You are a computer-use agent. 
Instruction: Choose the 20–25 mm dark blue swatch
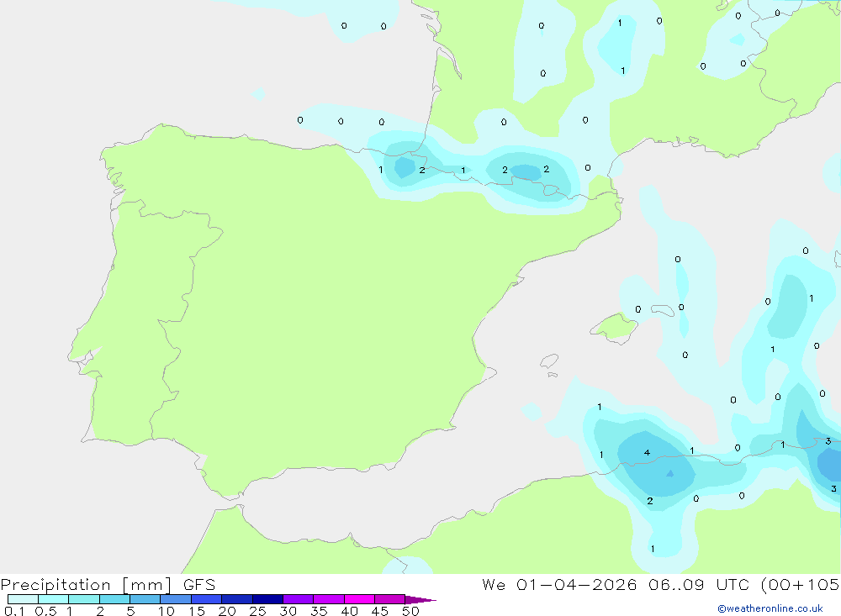[236, 599]
